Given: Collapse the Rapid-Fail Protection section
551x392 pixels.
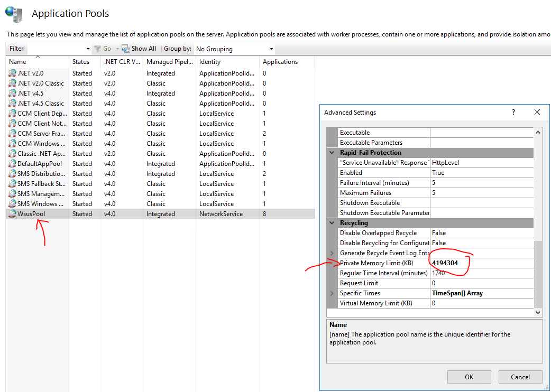Looking at the screenshot, I should pyautogui.click(x=332, y=153).
